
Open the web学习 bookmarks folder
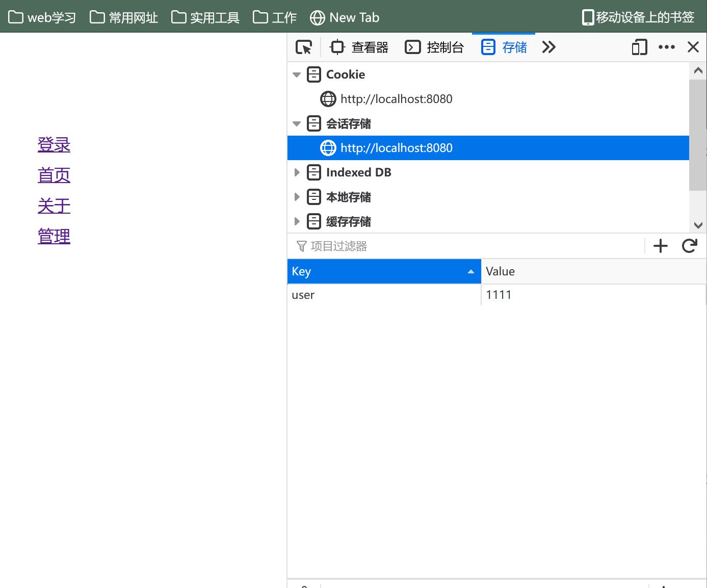pos(42,17)
